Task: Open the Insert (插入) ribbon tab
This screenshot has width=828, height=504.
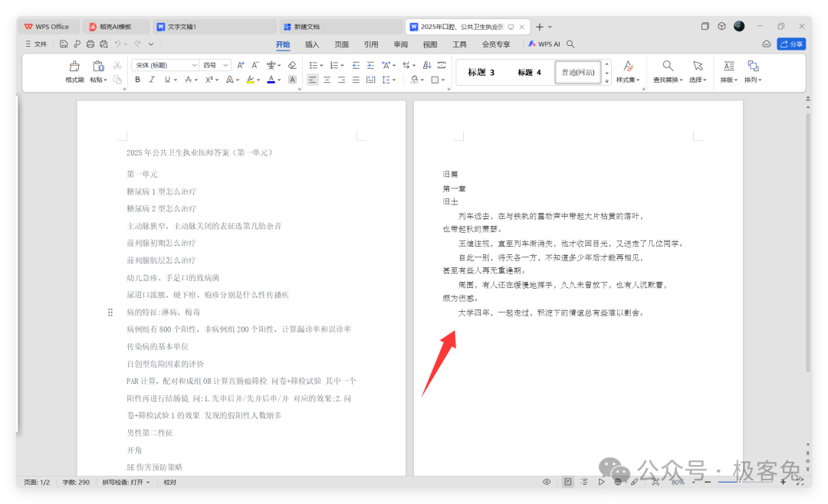Action: click(312, 44)
